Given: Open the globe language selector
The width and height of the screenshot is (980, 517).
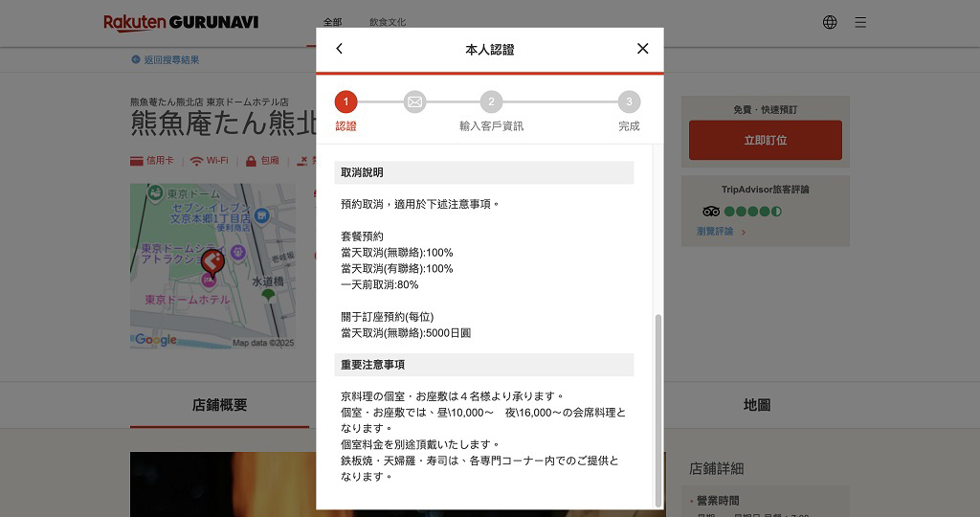Looking at the screenshot, I should tap(830, 23).
